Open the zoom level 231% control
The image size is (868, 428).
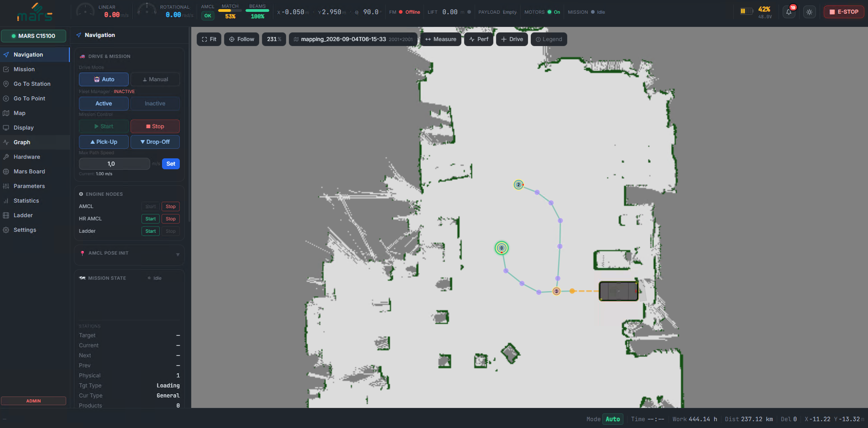pos(274,39)
